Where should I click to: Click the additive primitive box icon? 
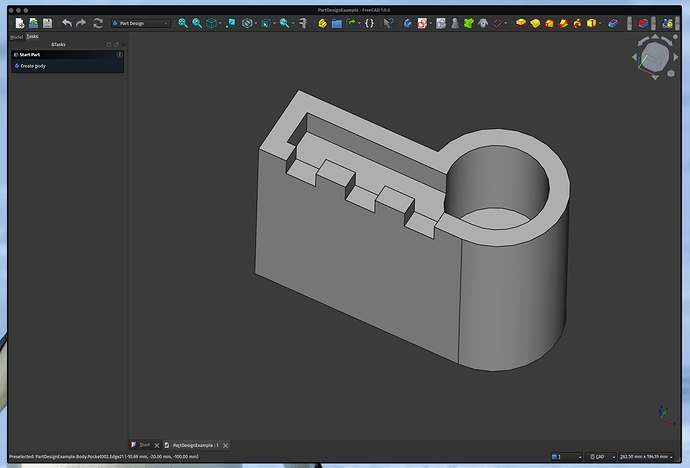click(591, 23)
